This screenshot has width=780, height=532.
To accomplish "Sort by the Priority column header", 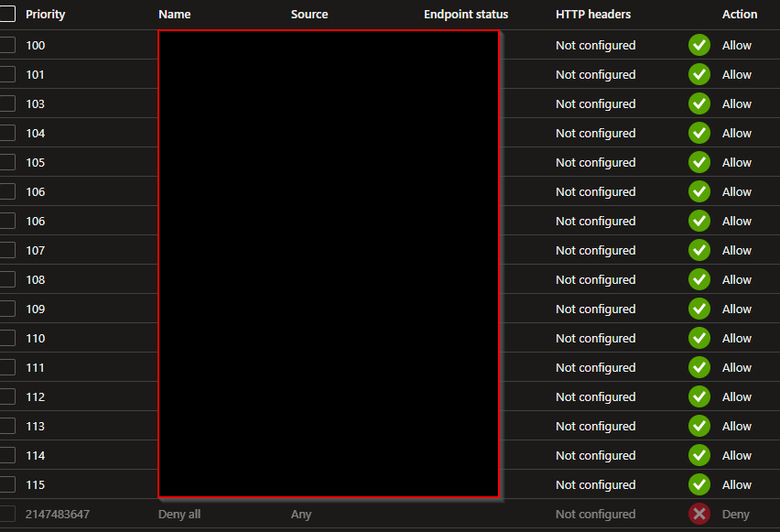I will click(45, 15).
